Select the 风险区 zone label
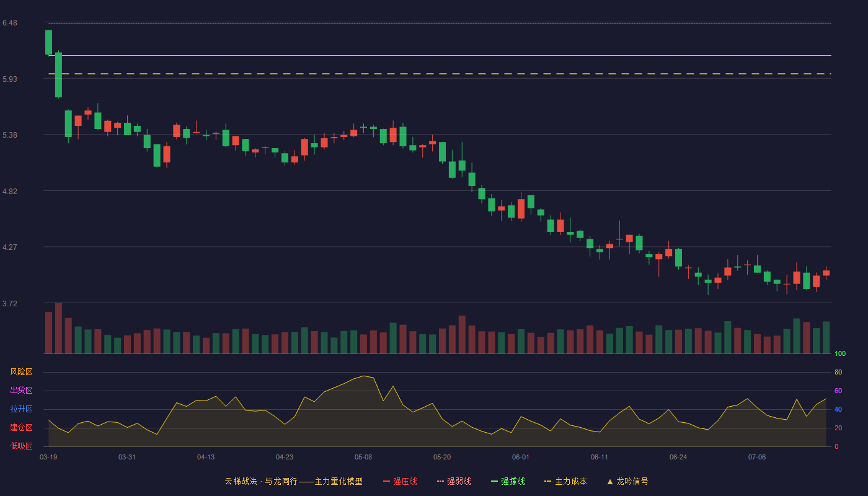Viewport: 868px width, 496px height. (x=21, y=372)
